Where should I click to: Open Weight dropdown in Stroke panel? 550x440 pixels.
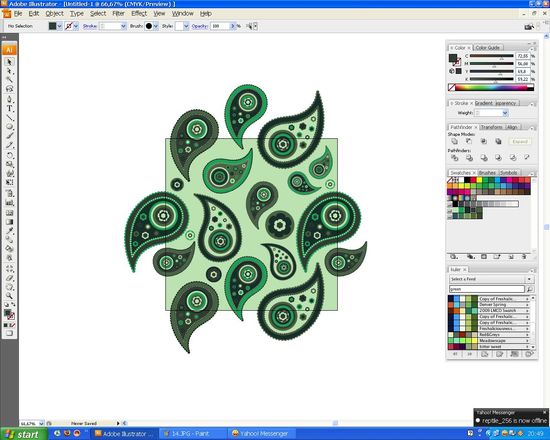(505, 113)
